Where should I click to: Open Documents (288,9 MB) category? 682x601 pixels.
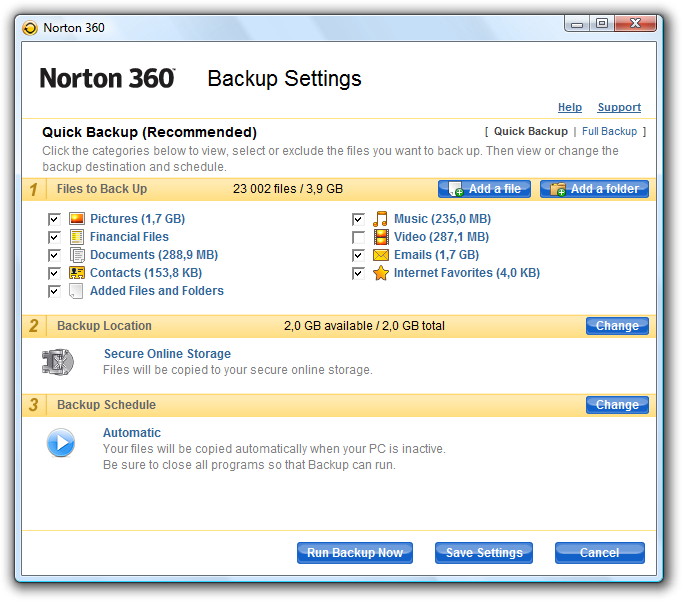(154, 255)
